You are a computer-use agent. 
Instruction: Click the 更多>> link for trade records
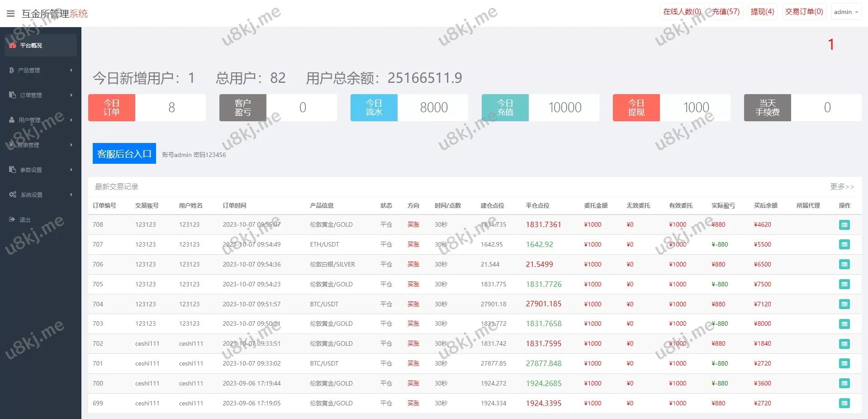(842, 186)
